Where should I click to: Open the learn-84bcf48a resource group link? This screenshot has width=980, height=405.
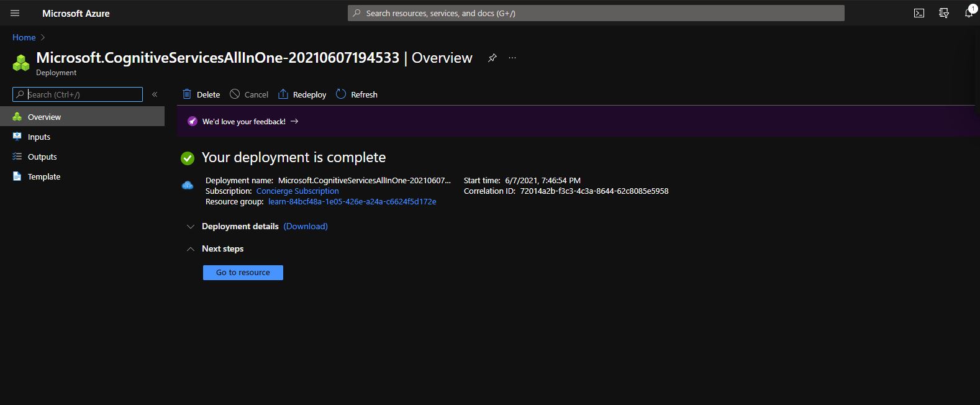click(x=352, y=202)
